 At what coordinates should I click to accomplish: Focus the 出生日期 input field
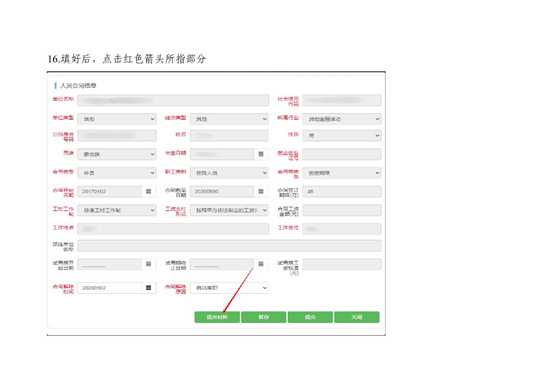[x=222, y=154]
